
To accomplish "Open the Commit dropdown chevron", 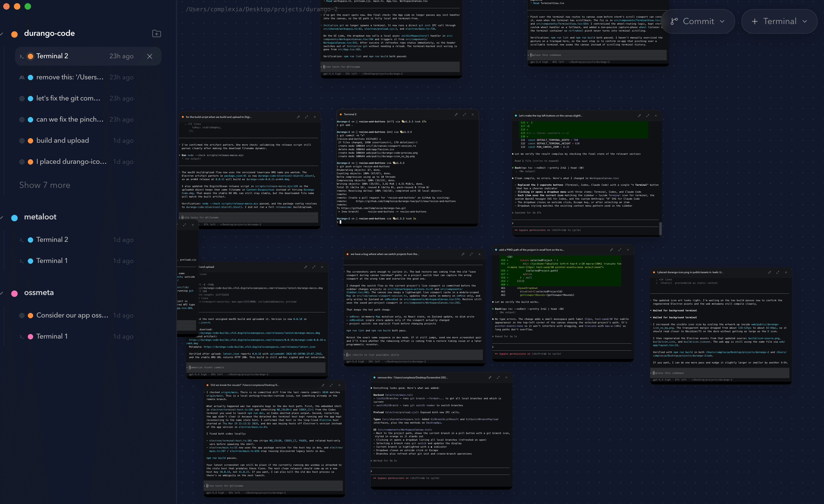I will [x=722, y=21].
